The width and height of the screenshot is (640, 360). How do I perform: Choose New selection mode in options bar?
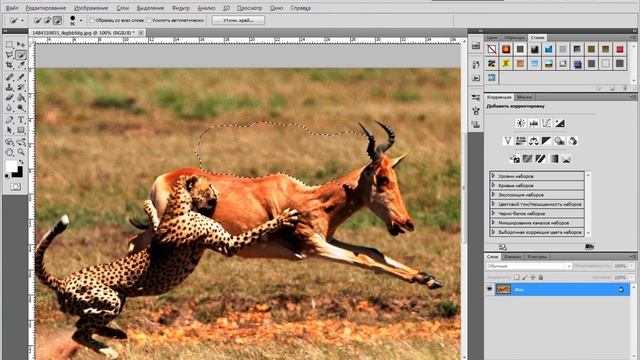point(38,20)
